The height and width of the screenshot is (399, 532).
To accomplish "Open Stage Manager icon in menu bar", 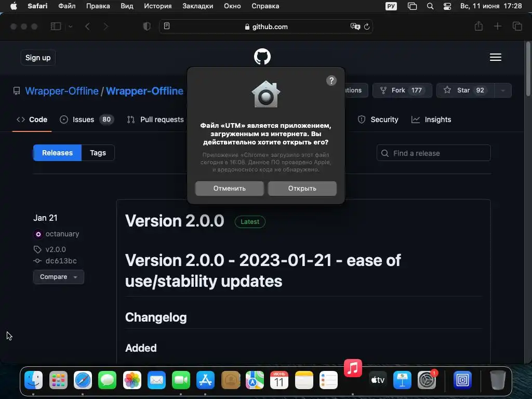I will [x=412, y=6].
